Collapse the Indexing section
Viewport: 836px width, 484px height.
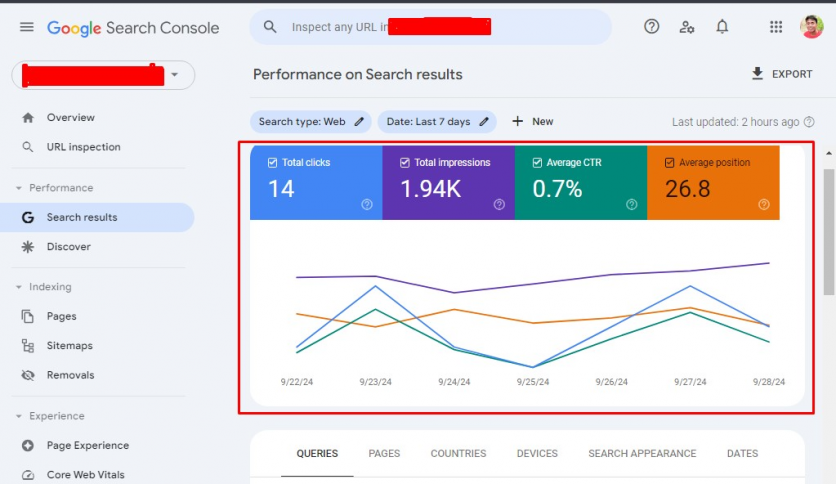point(19,287)
